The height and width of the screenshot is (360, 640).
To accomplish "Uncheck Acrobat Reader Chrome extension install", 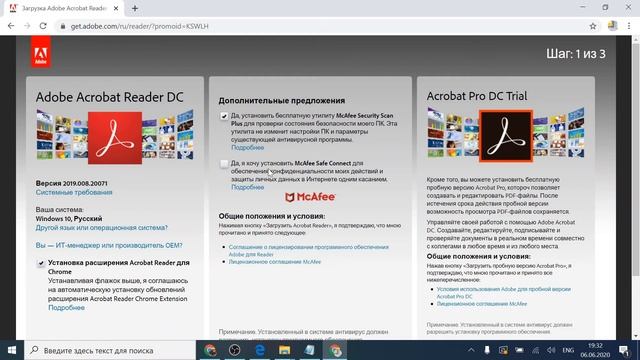I will click(40, 263).
